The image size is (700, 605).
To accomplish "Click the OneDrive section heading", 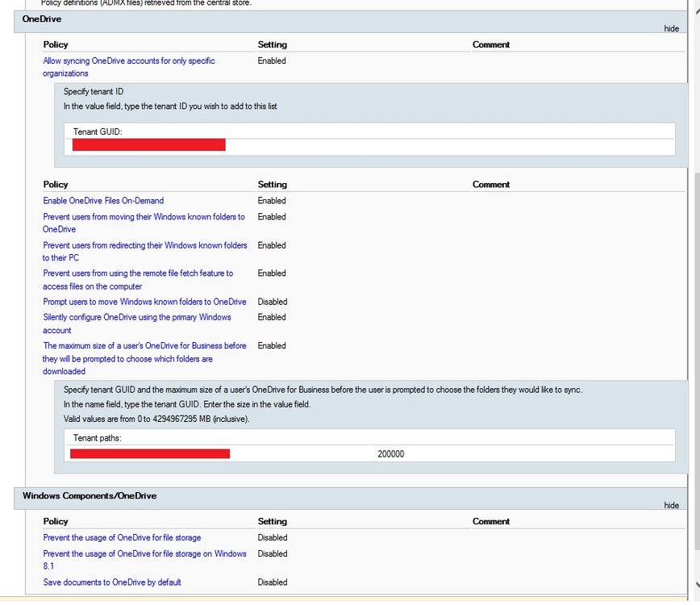I will [x=41, y=19].
